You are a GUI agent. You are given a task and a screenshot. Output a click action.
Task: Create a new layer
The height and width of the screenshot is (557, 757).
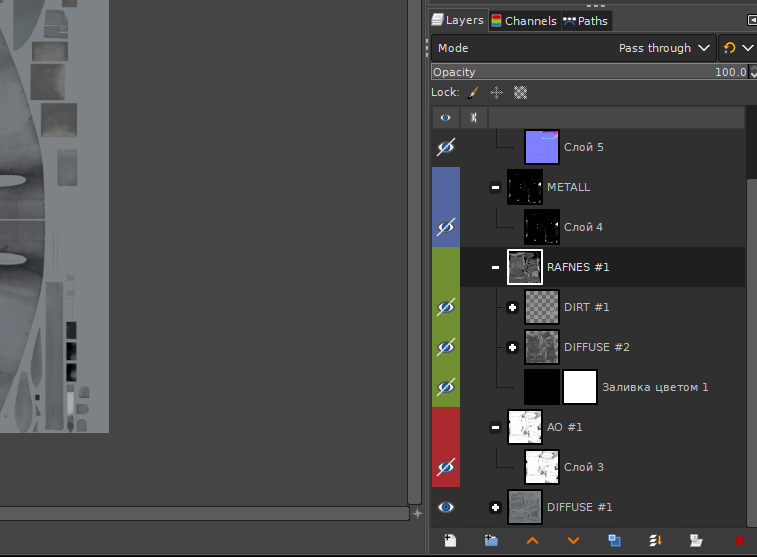pyautogui.click(x=450, y=541)
